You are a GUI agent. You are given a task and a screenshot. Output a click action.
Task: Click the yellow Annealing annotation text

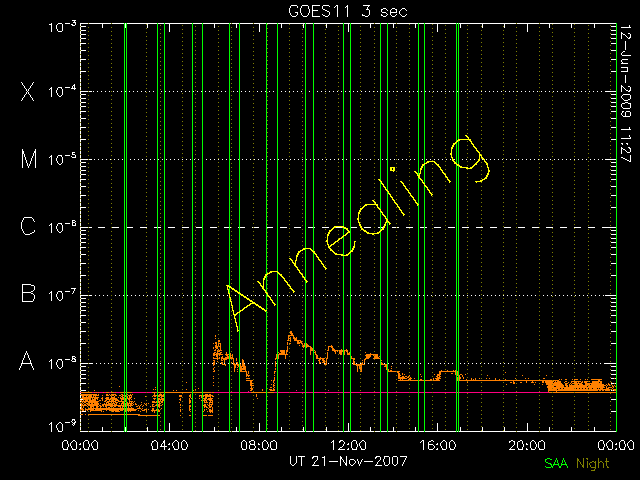pos(358,233)
